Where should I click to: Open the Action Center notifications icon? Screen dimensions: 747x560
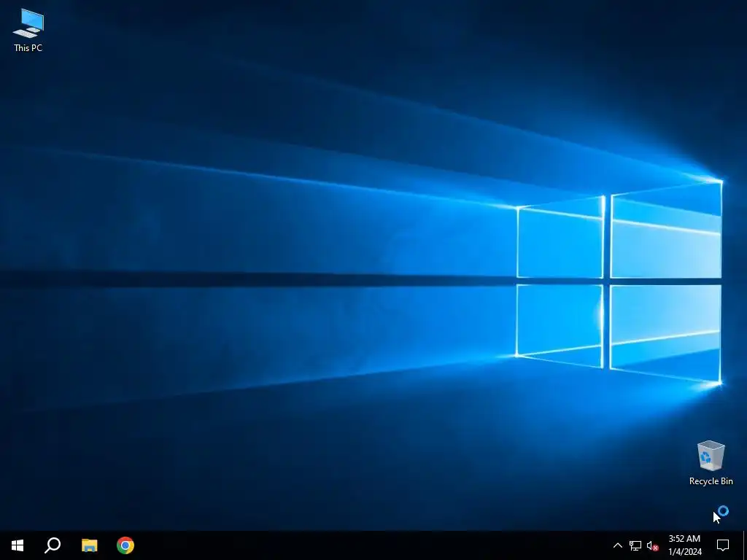(723, 545)
